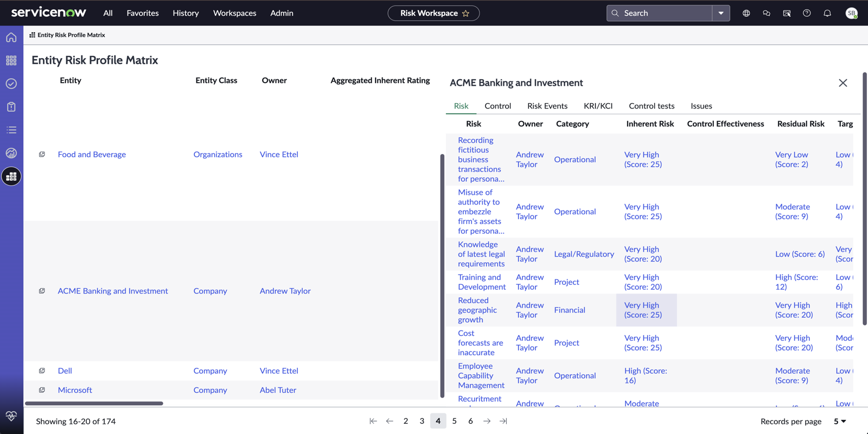
Task: Click the entity table vertical scrollbar
Action: (442, 276)
